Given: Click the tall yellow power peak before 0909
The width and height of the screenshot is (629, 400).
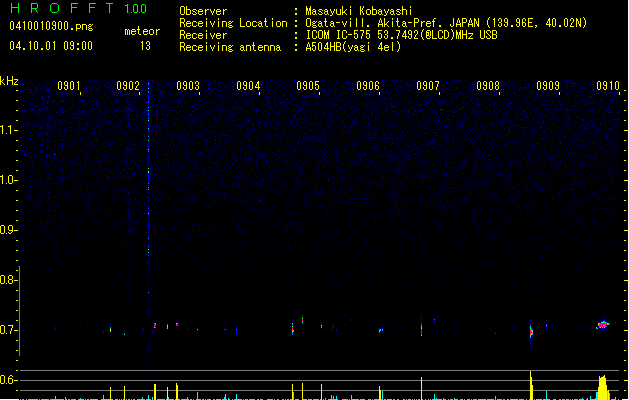Looking at the screenshot, I should [x=531, y=385].
